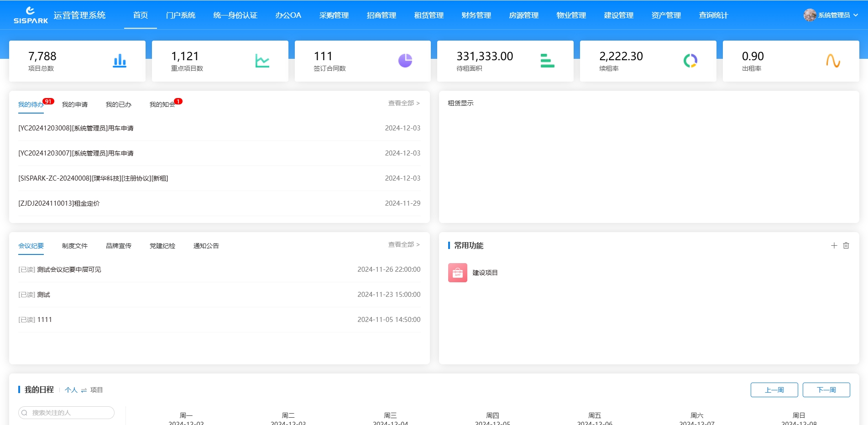This screenshot has width=868, height=425.
Task: Click the magnifier icon in the search box
Action: tap(25, 412)
